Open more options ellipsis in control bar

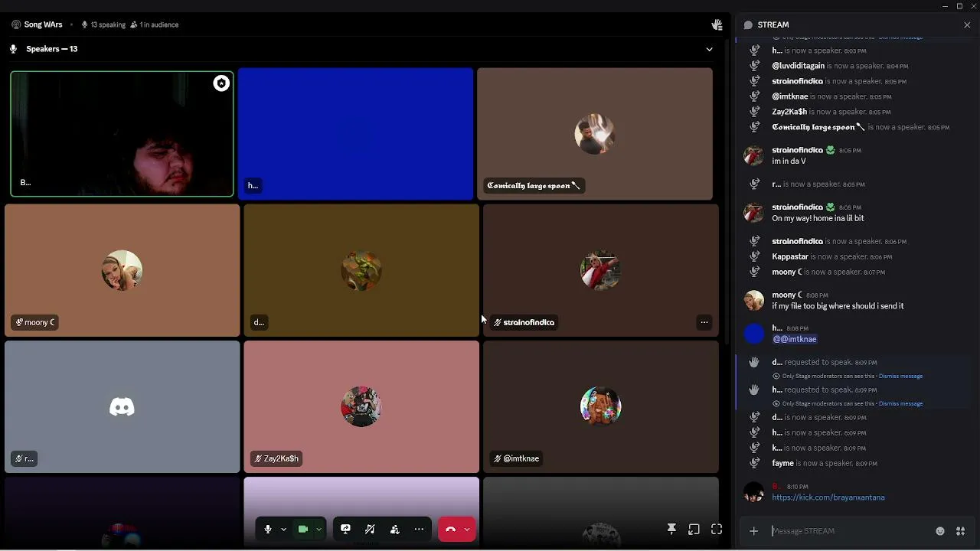pos(419,530)
